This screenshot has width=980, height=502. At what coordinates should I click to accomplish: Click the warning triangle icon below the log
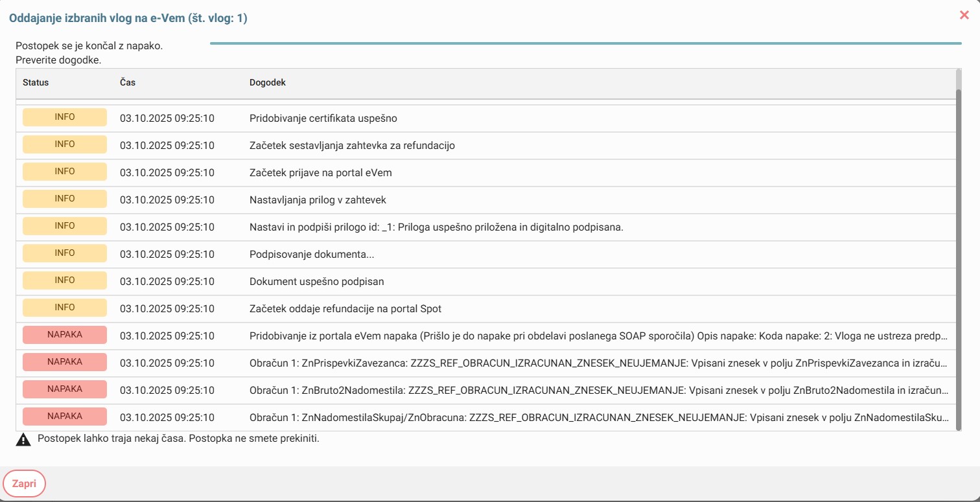pos(23,440)
